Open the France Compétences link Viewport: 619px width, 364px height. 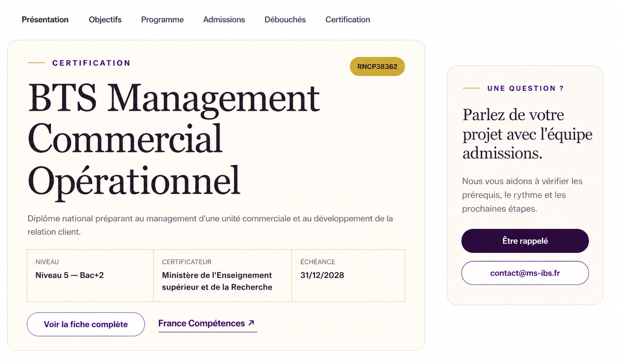208,324
